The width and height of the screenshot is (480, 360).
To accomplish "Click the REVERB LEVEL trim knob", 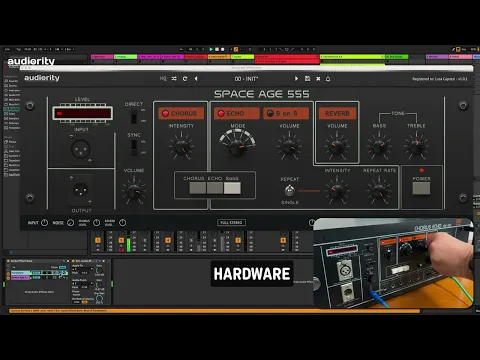I will click(x=123, y=223).
